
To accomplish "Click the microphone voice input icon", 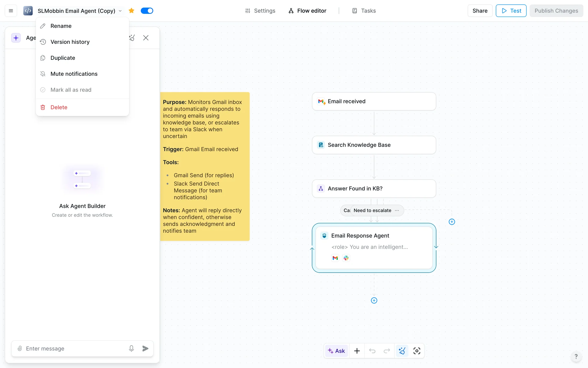I will [131, 348].
